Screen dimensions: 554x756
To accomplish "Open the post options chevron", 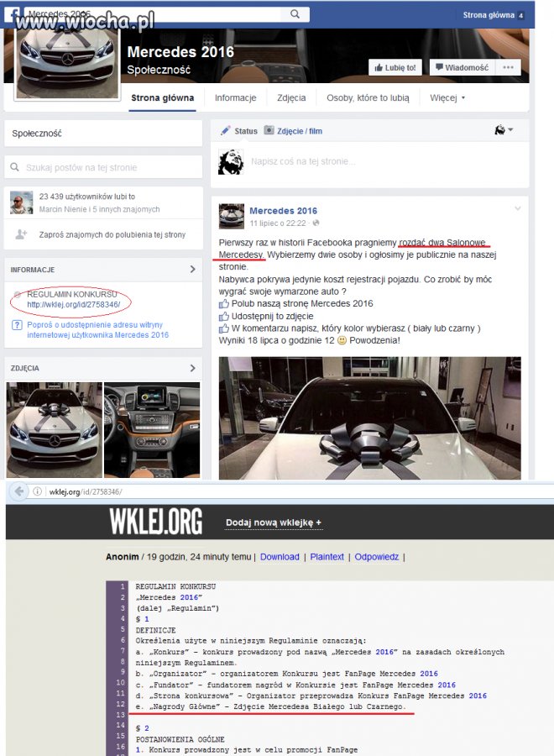I will coord(517,208).
